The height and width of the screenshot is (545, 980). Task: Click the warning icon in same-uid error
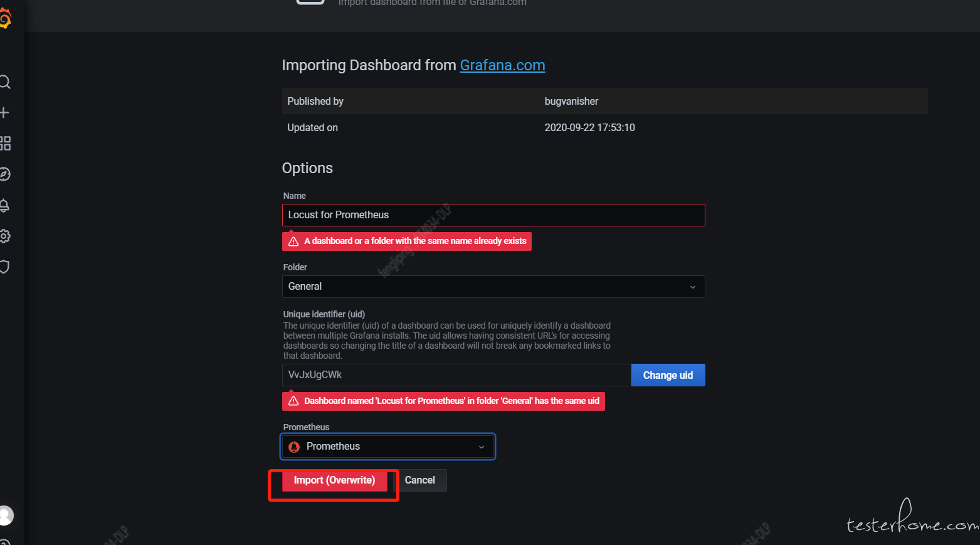(x=293, y=401)
